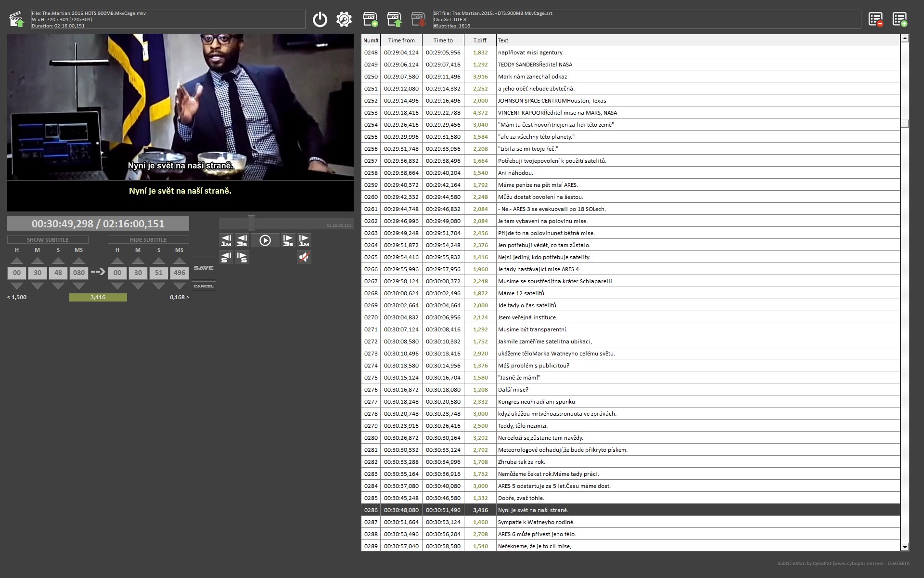
Task: Click the '0,168 >' gap after value
Action: coord(180,297)
